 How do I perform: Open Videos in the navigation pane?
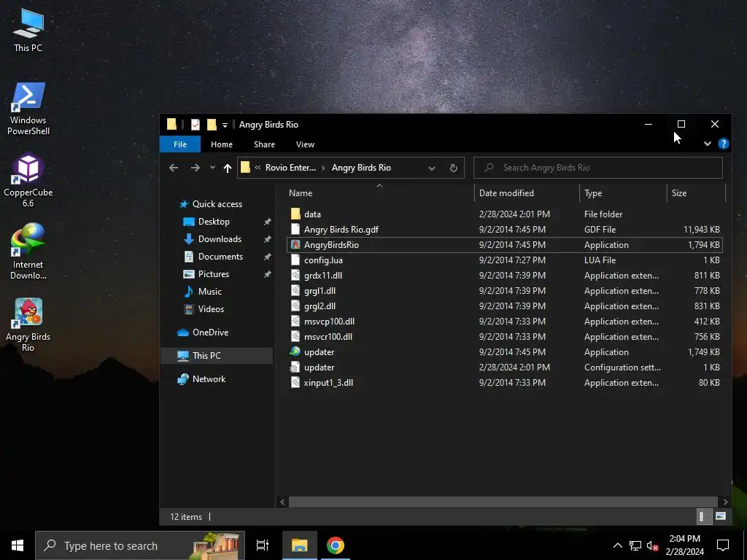click(x=211, y=309)
